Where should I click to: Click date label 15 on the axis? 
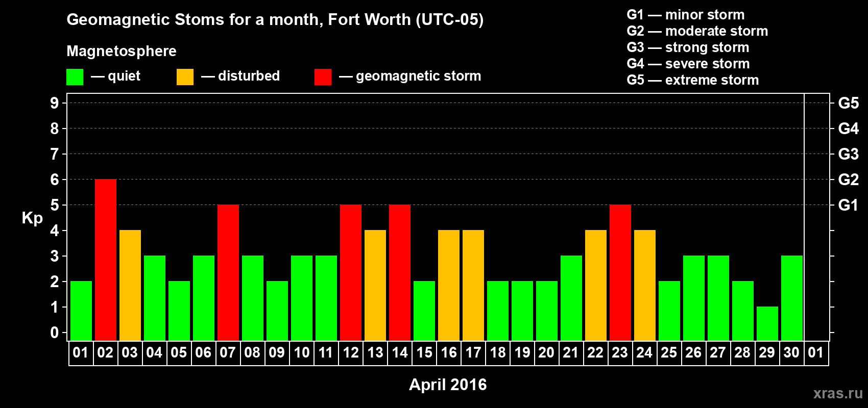[424, 353]
